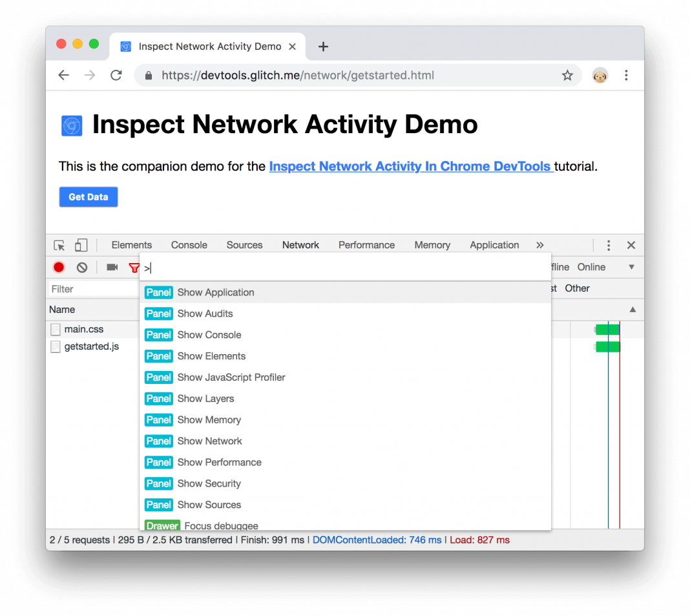Click the HTTPS padlock icon
The image size is (690, 616).
point(147,75)
